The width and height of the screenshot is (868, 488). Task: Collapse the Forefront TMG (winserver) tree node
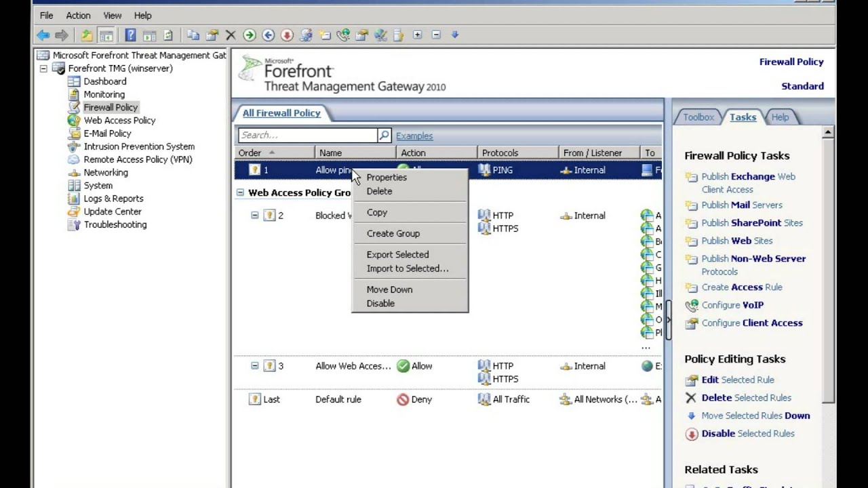pyautogui.click(x=43, y=68)
